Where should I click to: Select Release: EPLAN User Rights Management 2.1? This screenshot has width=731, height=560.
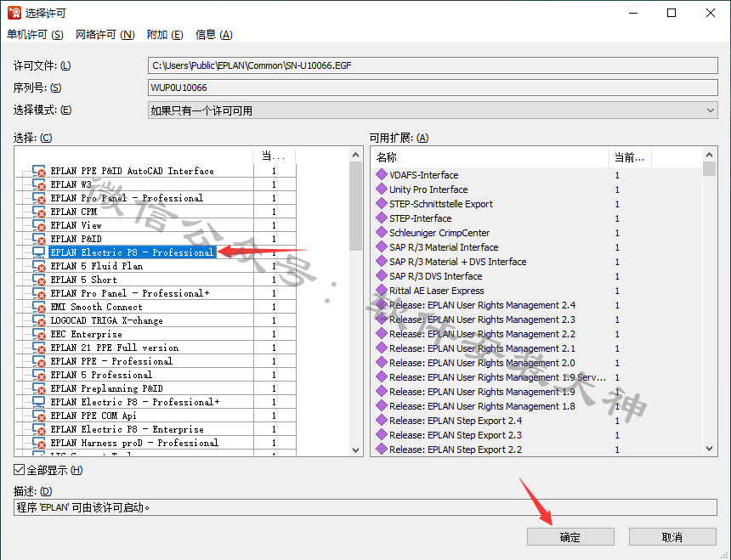[x=482, y=348]
